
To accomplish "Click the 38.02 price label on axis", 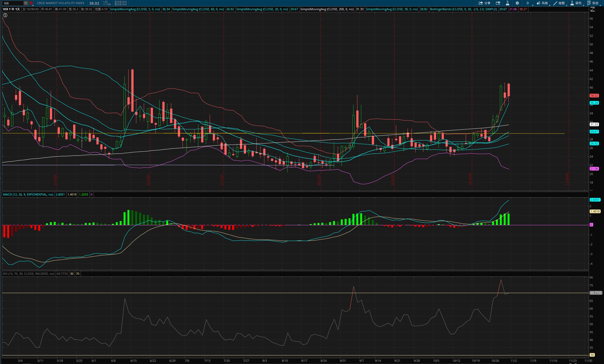I will click(594, 96).
